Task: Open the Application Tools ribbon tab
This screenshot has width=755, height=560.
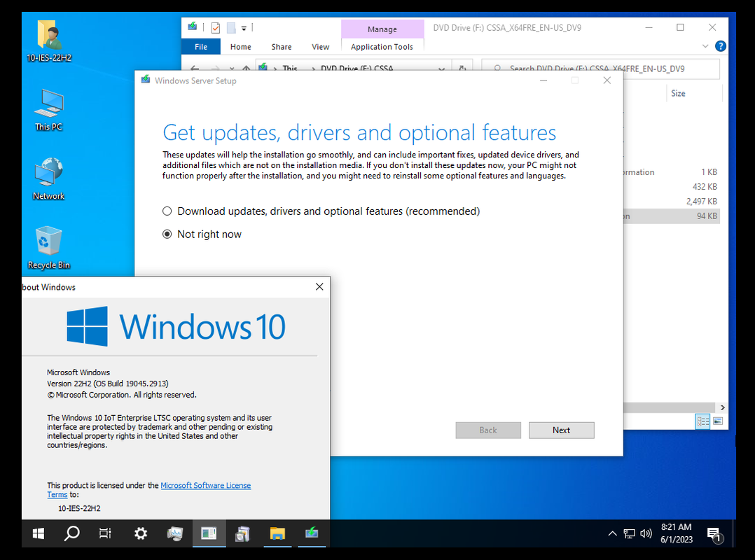Action: coord(382,47)
